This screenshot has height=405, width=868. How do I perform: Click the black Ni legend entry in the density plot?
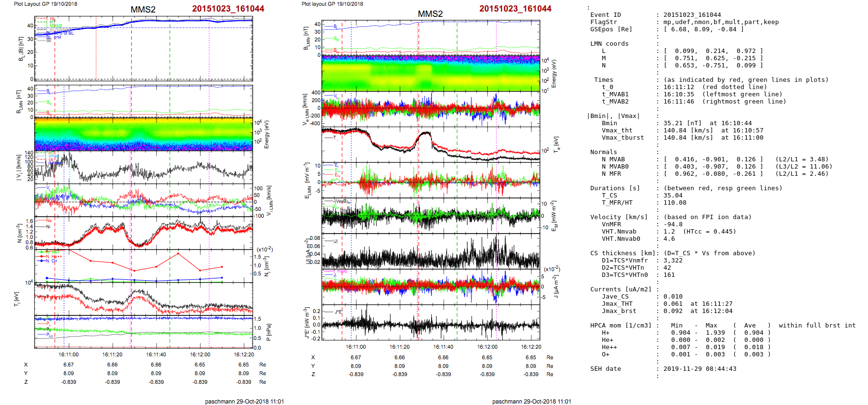(x=44, y=226)
